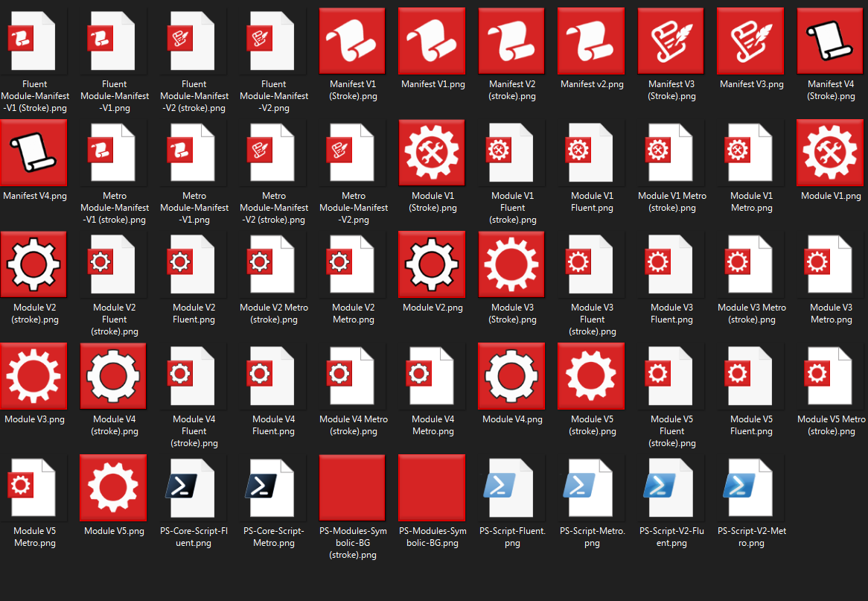This screenshot has width=868, height=601.
Task: Click Module V3 Fluent (stroke).png
Action: (x=591, y=264)
